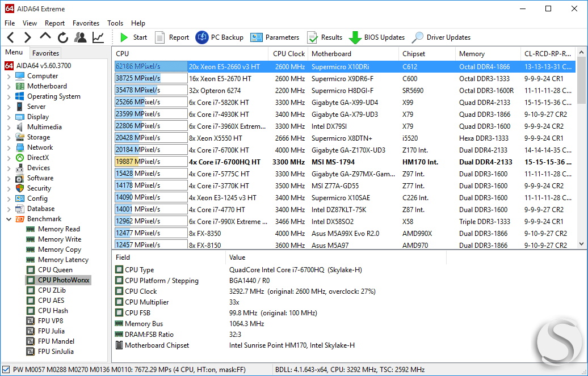
Task: Click the Report document icon
Action: [x=159, y=37]
